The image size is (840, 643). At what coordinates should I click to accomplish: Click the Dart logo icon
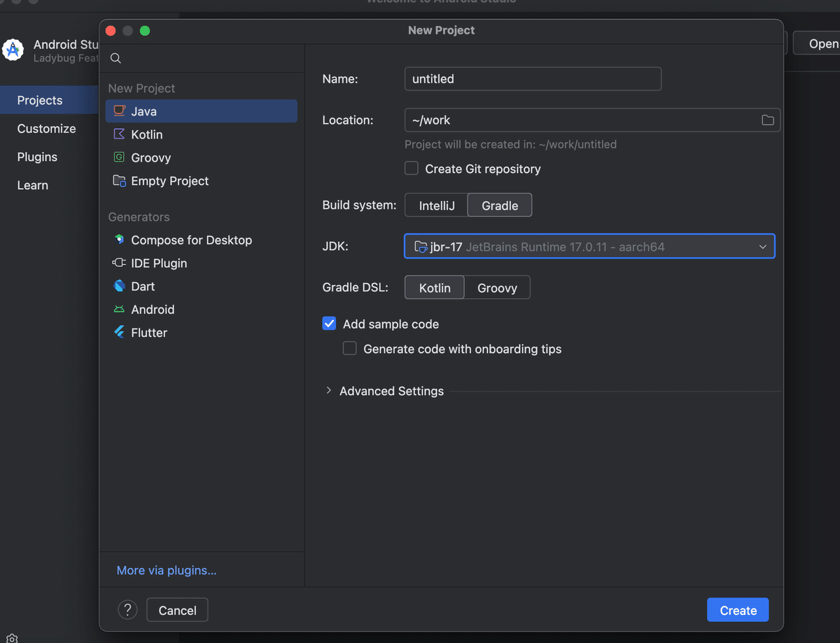point(120,286)
